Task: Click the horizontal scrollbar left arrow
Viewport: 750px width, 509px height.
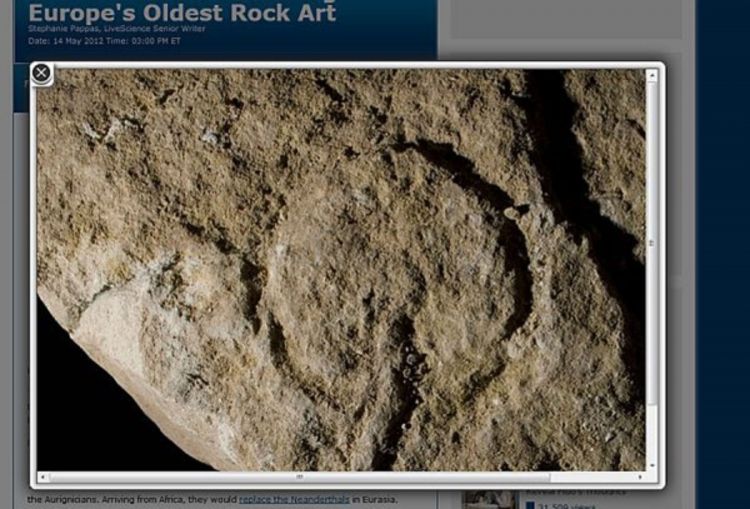Action: (43, 477)
